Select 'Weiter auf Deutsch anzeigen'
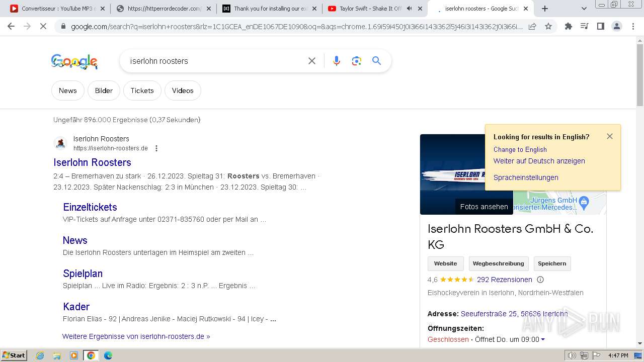Image resolution: width=644 pixels, height=362 pixels. tap(539, 161)
